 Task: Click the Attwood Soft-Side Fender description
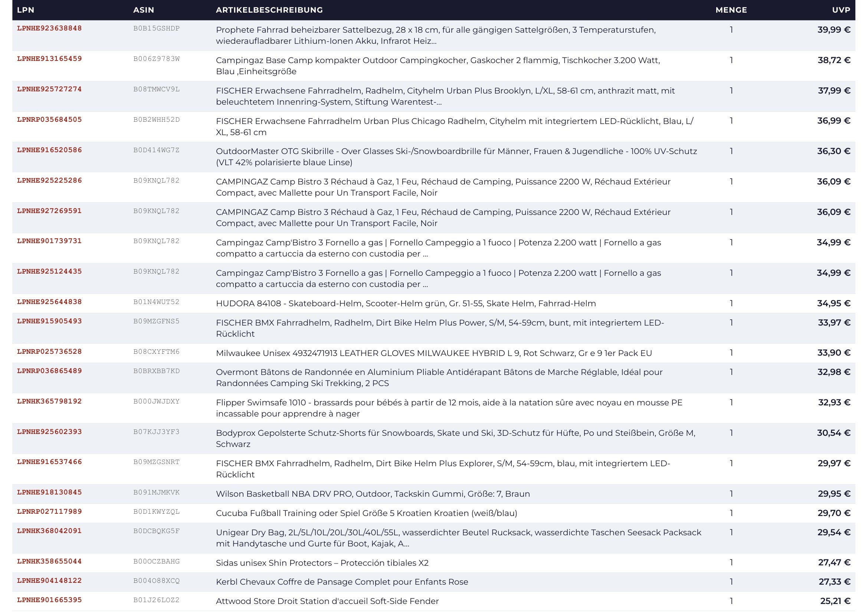pyautogui.click(x=327, y=601)
